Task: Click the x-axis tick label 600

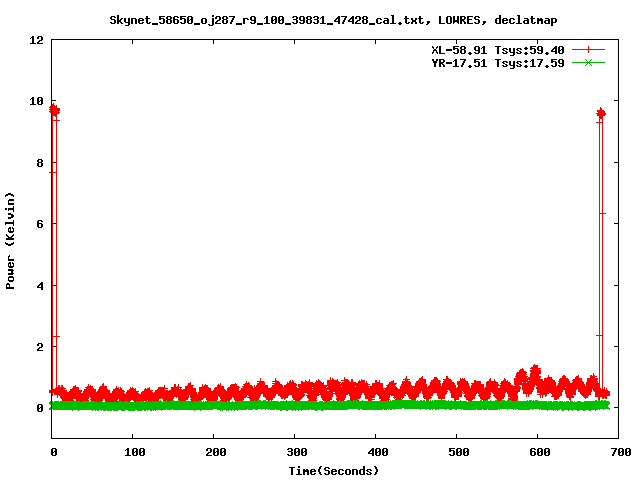Action: 540,452
